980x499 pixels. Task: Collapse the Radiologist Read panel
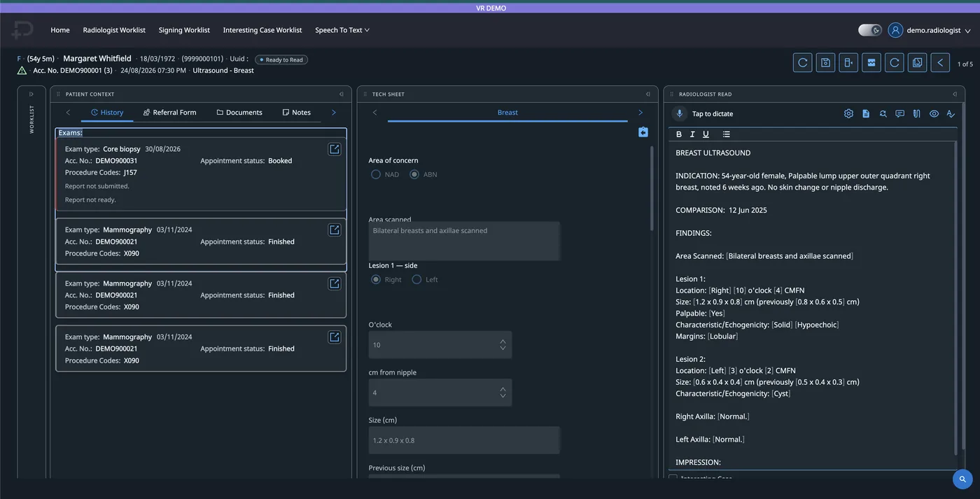954,94
